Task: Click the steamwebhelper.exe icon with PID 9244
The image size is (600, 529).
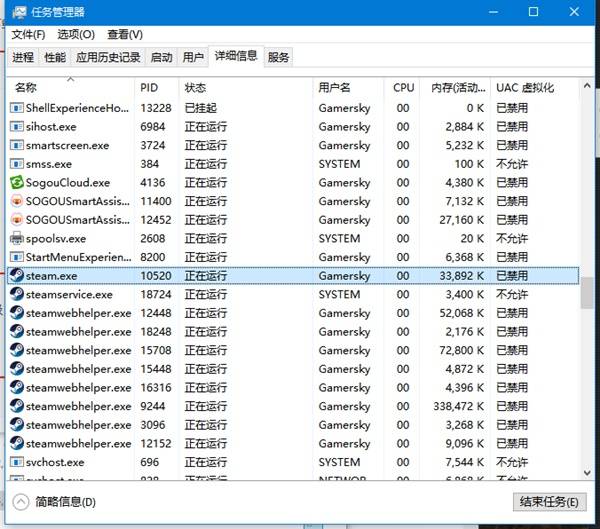Action: tap(17, 407)
